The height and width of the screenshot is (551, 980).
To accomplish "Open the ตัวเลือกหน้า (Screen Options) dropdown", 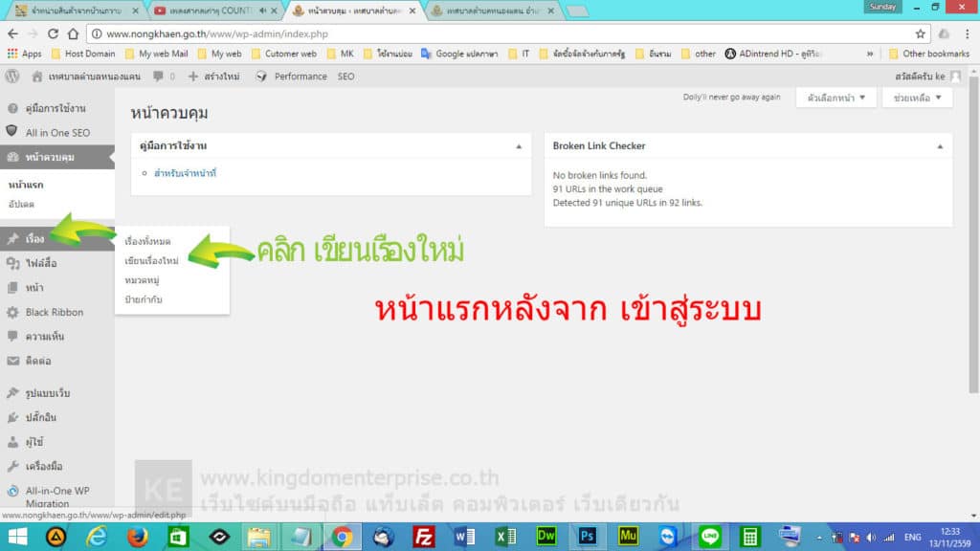I will (x=833, y=97).
